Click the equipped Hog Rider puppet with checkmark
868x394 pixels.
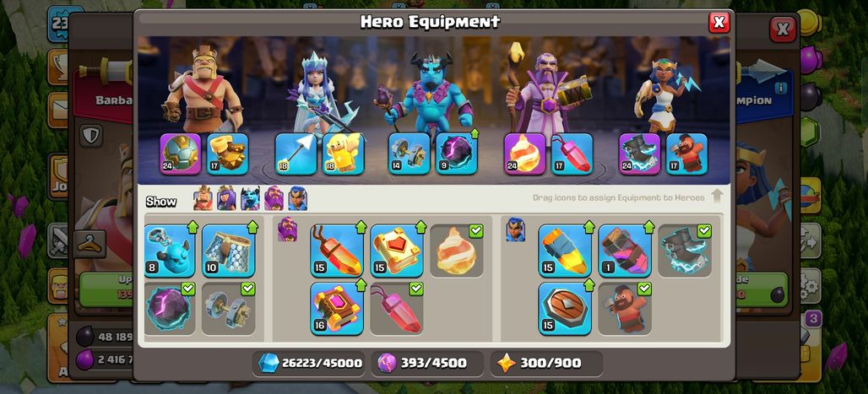625,308
